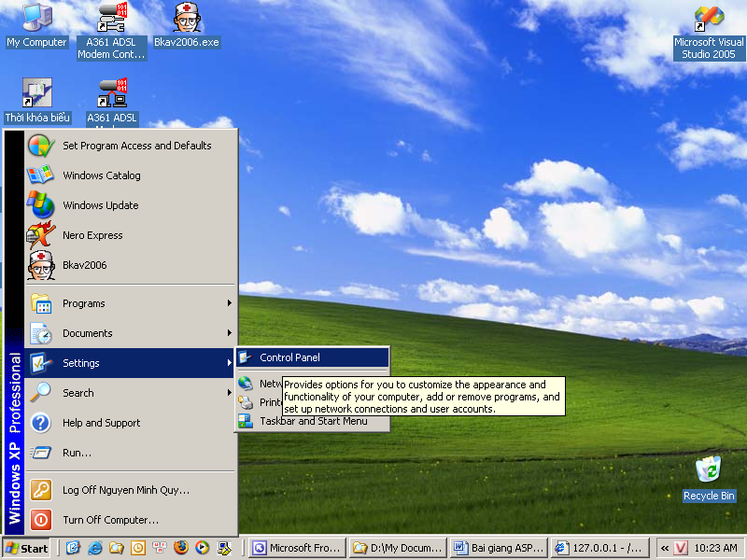Click the Start button

[x=26, y=548]
